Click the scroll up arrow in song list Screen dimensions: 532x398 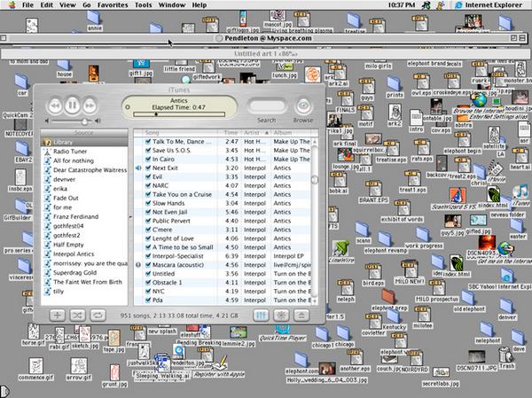point(315,142)
